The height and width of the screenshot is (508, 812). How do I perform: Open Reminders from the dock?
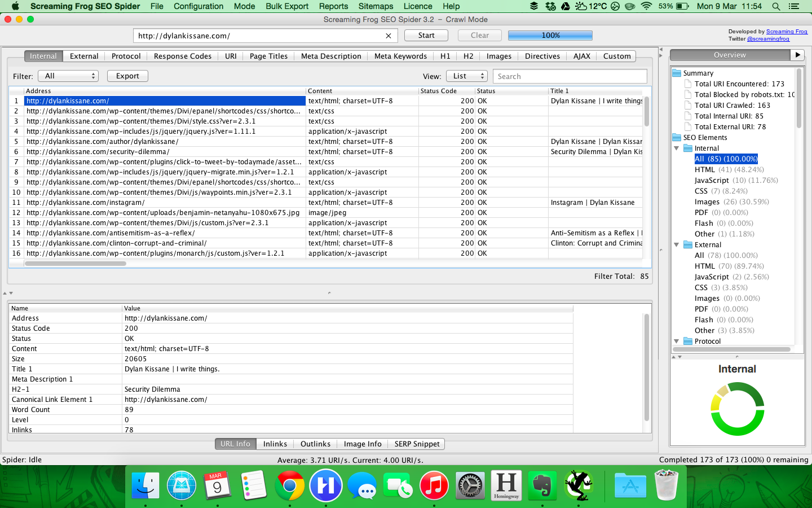click(253, 485)
